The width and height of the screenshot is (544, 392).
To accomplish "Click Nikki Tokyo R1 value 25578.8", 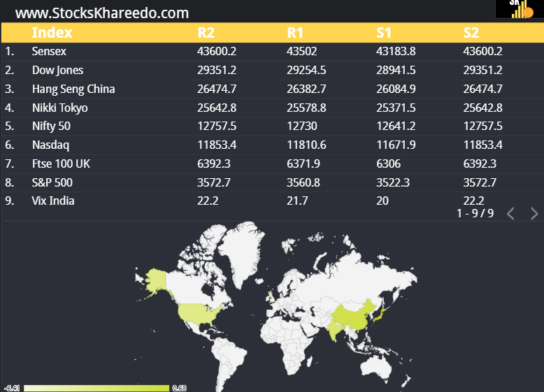I will pos(306,108).
